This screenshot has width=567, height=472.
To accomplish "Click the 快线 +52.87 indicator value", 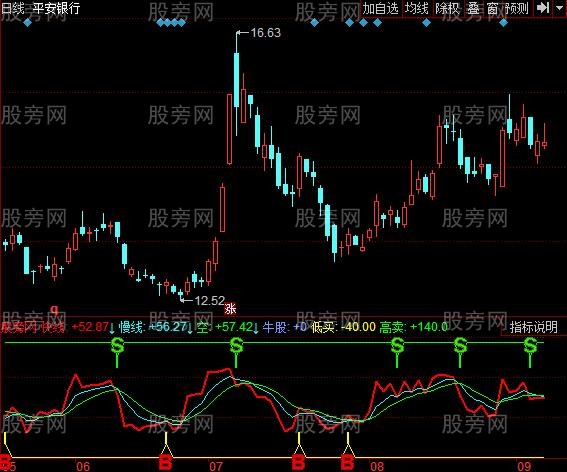I will (x=75, y=327).
